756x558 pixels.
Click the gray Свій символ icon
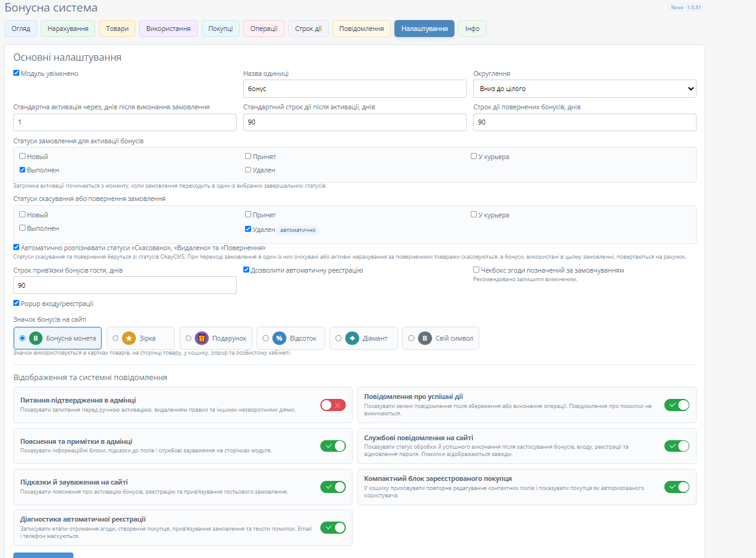point(425,338)
